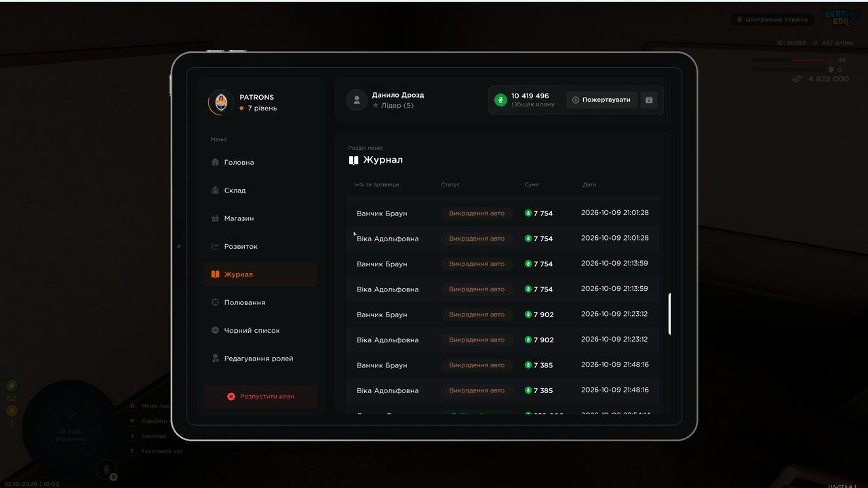The height and width of the screenshot is (488, 868).
Task: Click the Магазин shop basket icon
Action: [x=215, y=218]
